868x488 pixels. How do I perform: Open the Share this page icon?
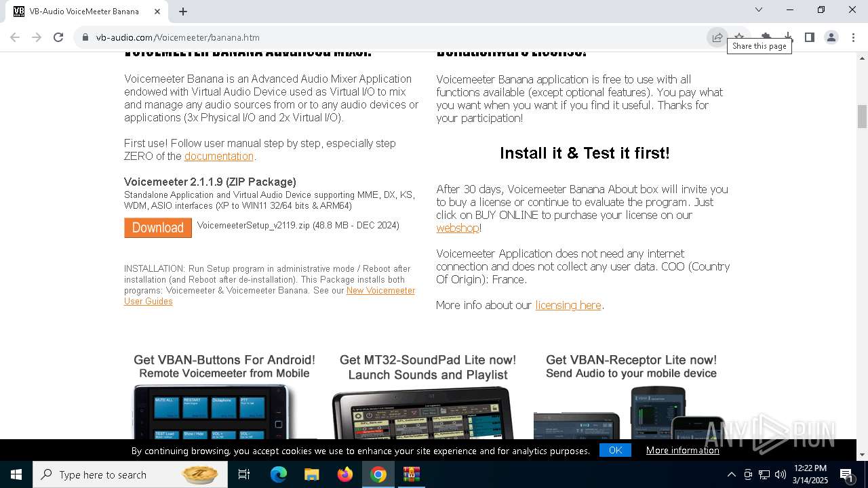[717, 37]
